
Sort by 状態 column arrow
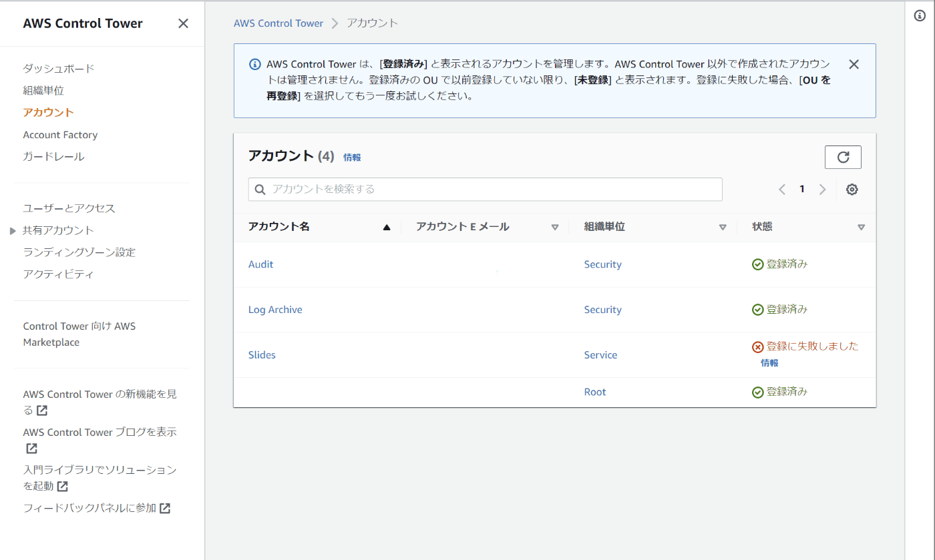(861, 227)
